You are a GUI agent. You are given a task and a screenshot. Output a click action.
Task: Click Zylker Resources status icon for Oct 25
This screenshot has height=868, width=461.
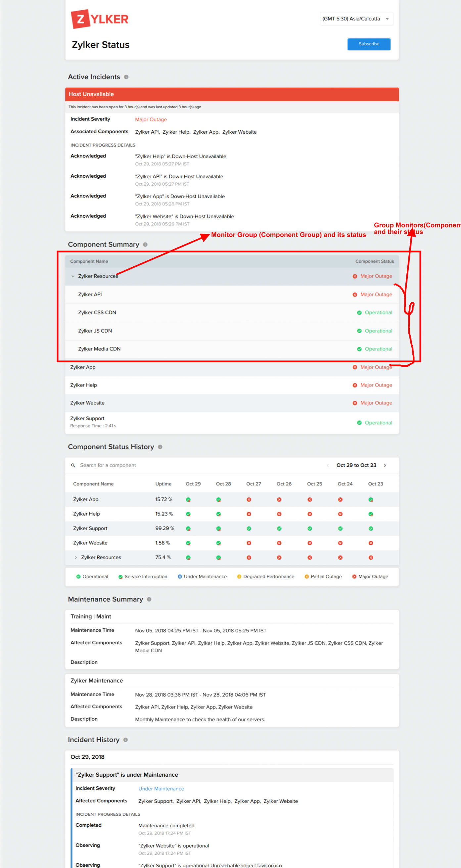(310, 558)
